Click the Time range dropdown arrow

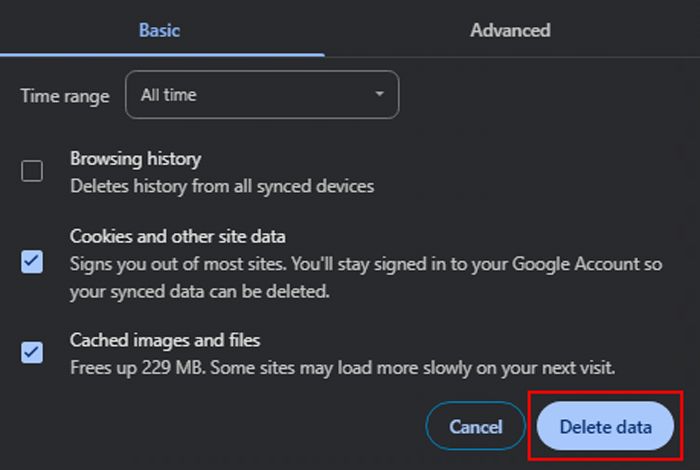point(379,95)
